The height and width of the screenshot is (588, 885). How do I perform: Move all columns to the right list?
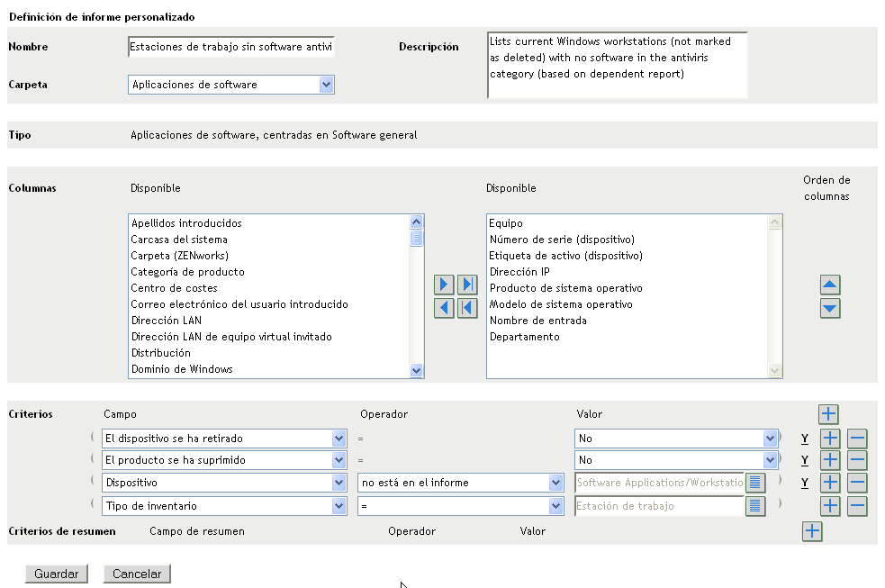[466, 285]
